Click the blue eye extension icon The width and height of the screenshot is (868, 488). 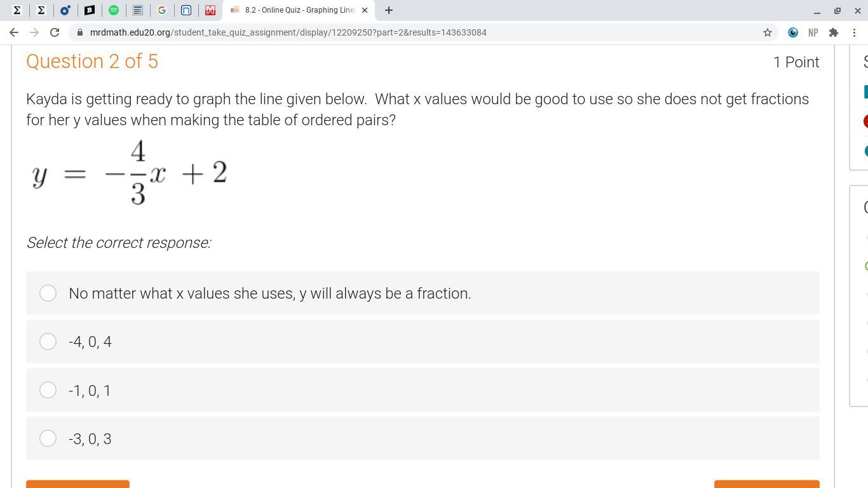[793, 32]
